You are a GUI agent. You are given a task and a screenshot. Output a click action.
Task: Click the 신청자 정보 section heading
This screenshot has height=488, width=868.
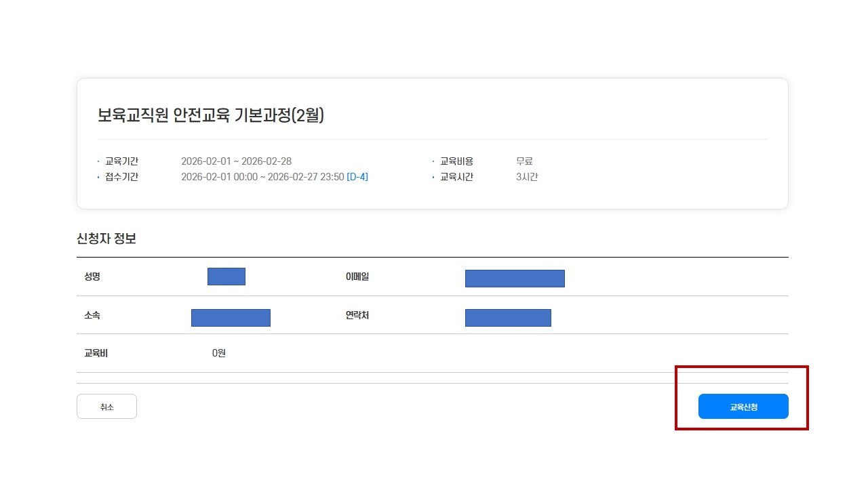click(x=106, y=239)
